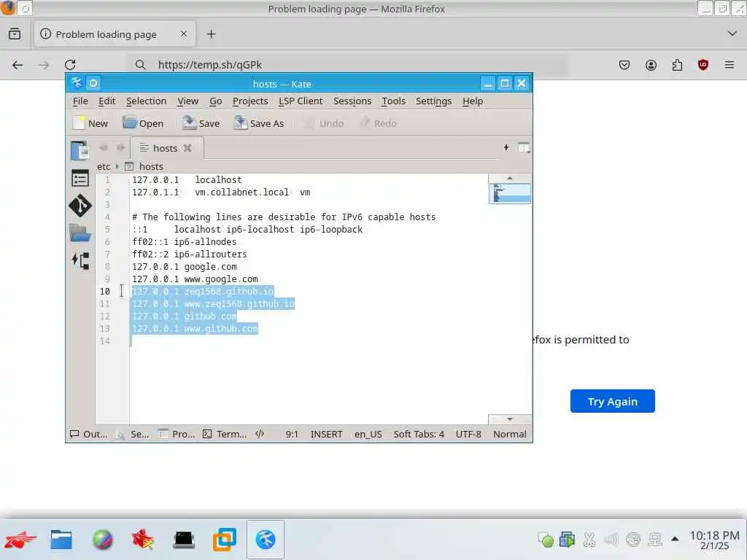Viewport: 747px width, 560px height.
Task: Open the Help menu
Action: coord(473,101)
